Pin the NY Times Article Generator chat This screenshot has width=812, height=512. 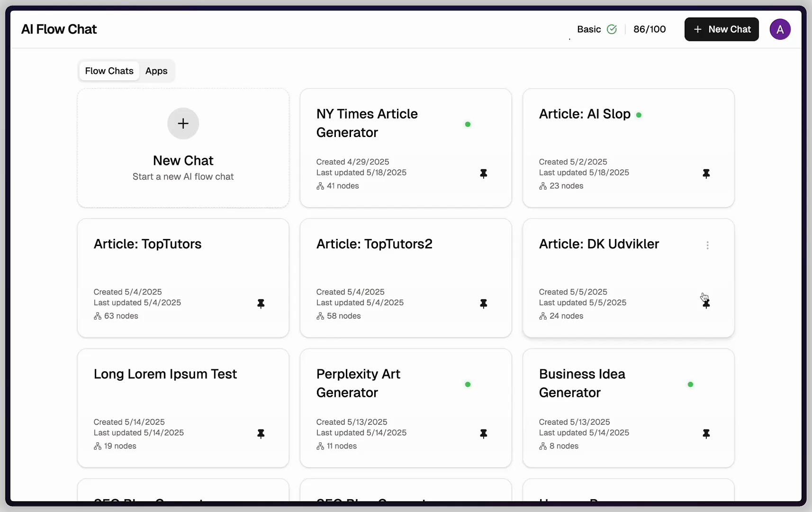(x=483, y=174)
